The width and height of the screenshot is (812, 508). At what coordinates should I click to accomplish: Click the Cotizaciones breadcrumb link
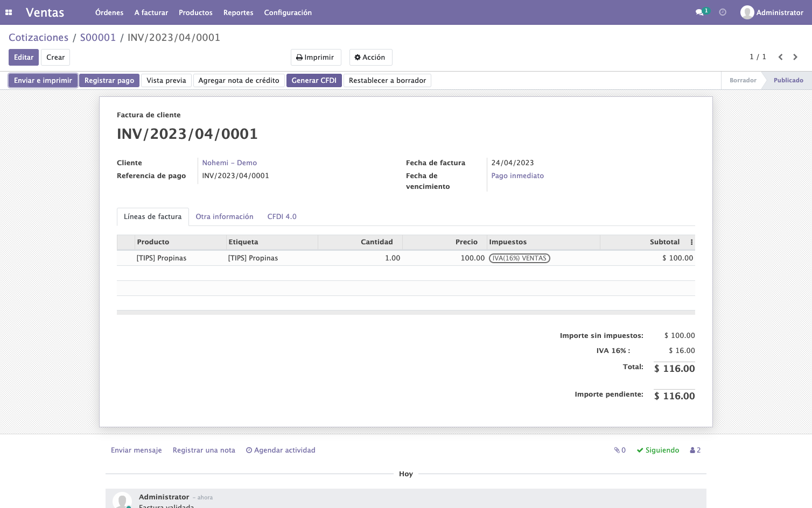click(x=39, y=38)
